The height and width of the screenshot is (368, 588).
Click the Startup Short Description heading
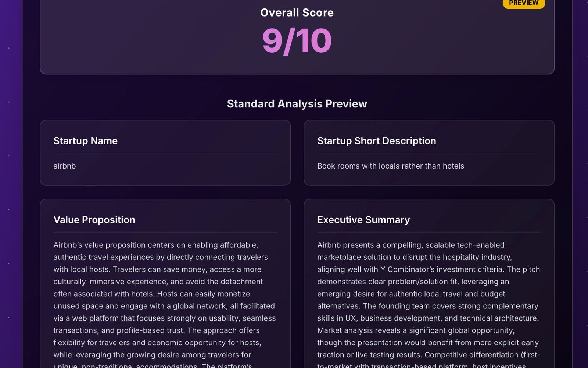click(x=376, y=141)
